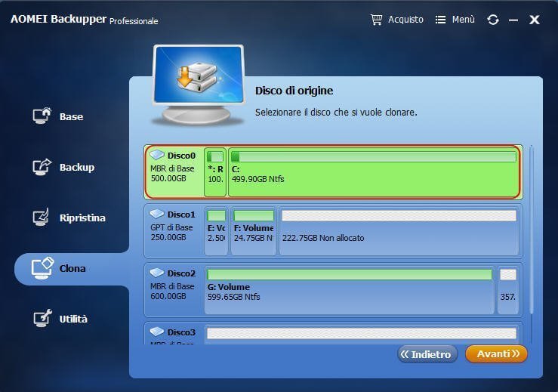Viewport: 558px width, 392px height.
Task: Click the Disco1 drive icon
Action: click(157, 214)
